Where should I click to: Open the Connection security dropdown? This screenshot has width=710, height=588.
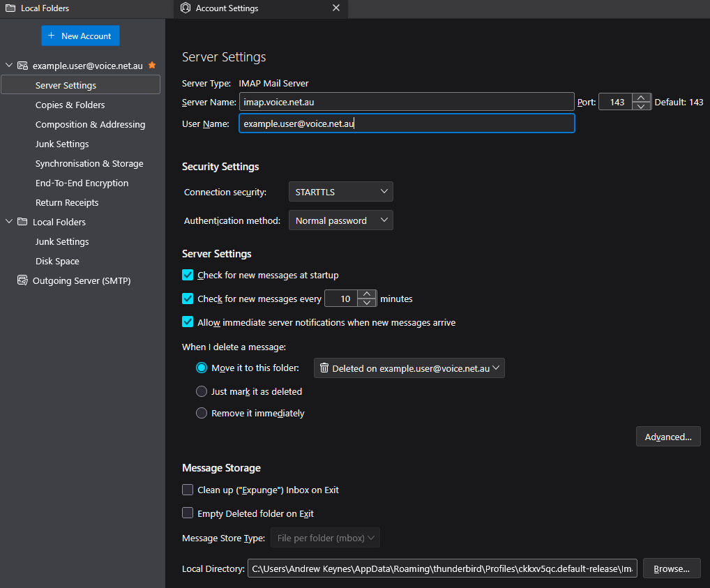[x=340, y=192]
